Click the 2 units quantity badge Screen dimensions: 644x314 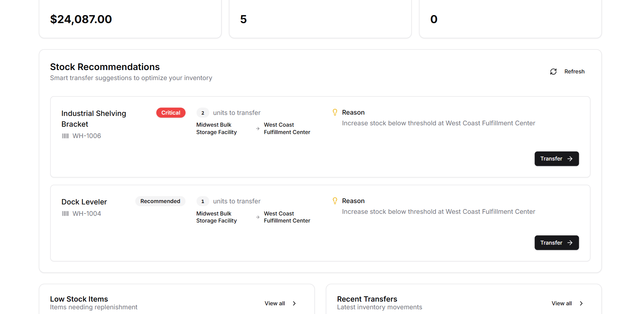pyautogui.click(x=203, y=113)
